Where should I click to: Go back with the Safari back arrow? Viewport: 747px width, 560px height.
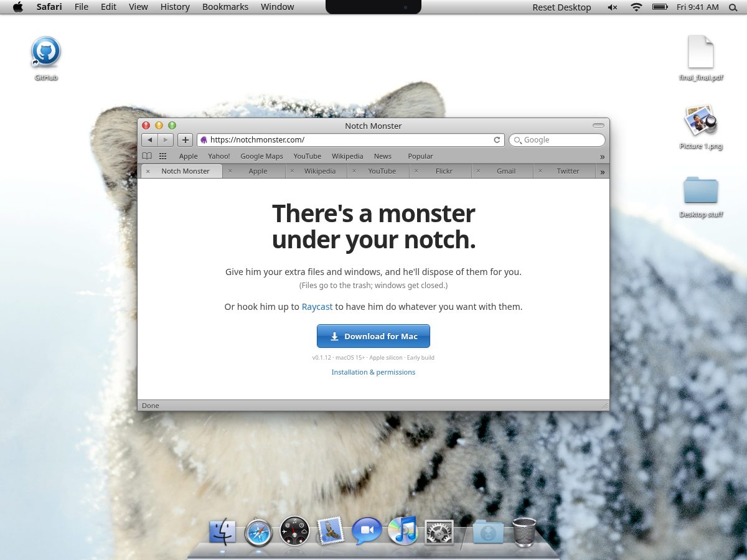pos(149,140)
